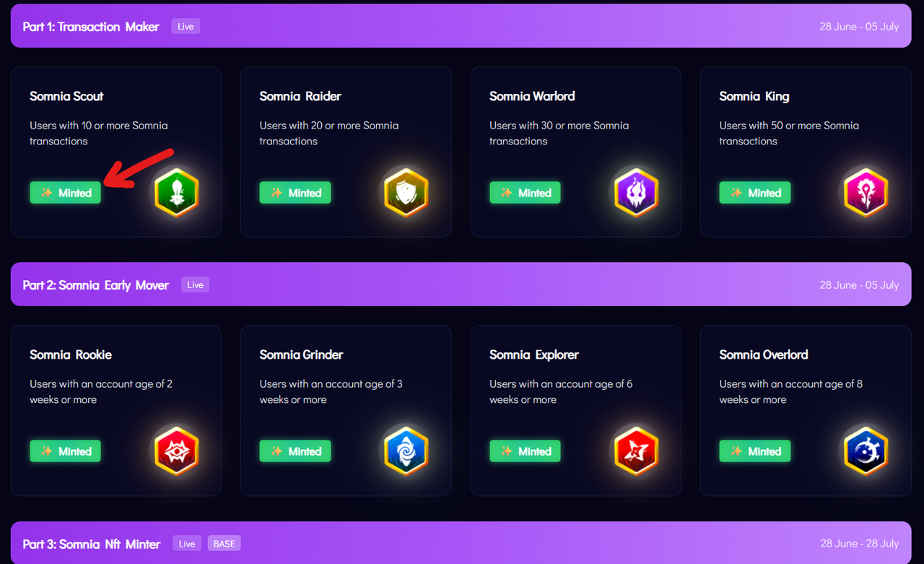The image size is (924, 564).
Task: Click Minted button on Somnia King card
Action: [755, 193]
